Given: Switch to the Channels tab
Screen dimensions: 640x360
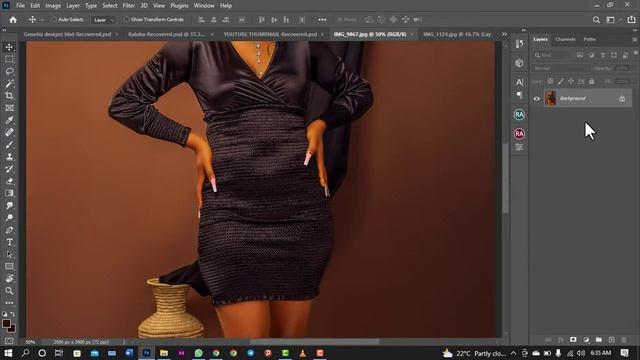Looking at the screenshot, I should point(565,39).
